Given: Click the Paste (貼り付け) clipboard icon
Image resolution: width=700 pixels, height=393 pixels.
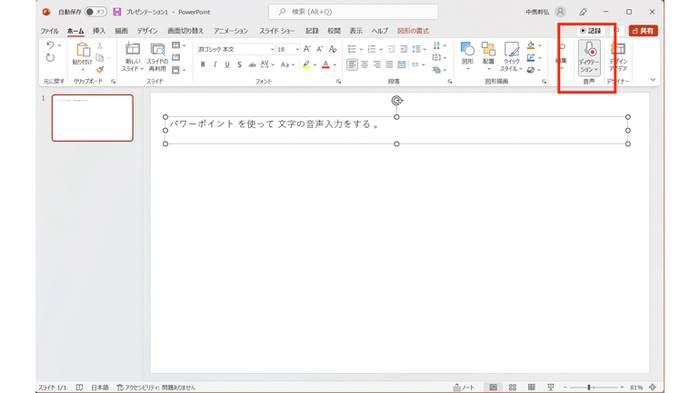Looking at the screenshot, I should 83,50.
